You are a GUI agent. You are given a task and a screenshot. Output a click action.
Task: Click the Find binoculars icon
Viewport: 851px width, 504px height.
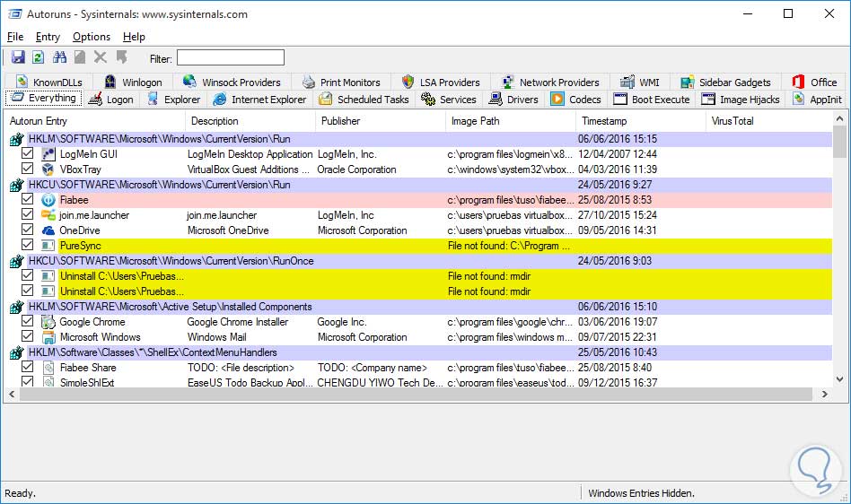click(60, 57)
